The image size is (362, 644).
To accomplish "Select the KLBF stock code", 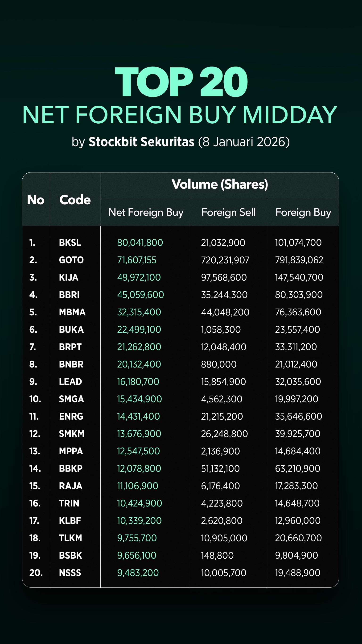I will [x=70, y=520].
